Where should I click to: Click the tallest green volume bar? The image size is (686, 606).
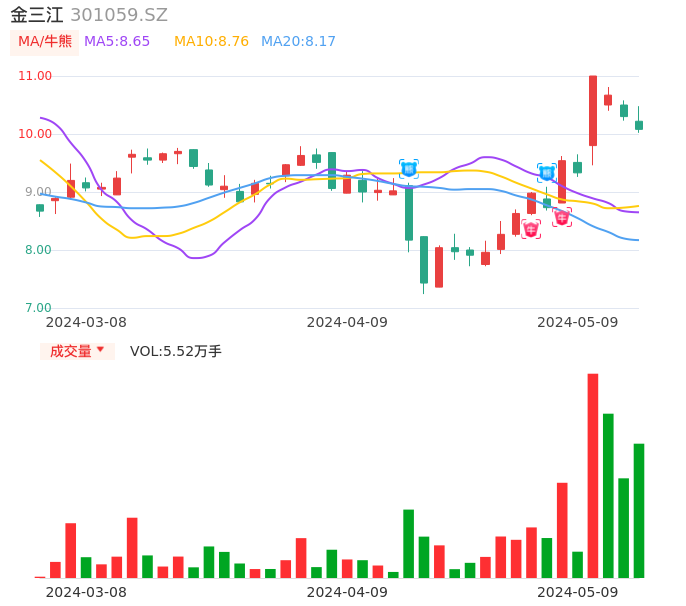point(608,495)
